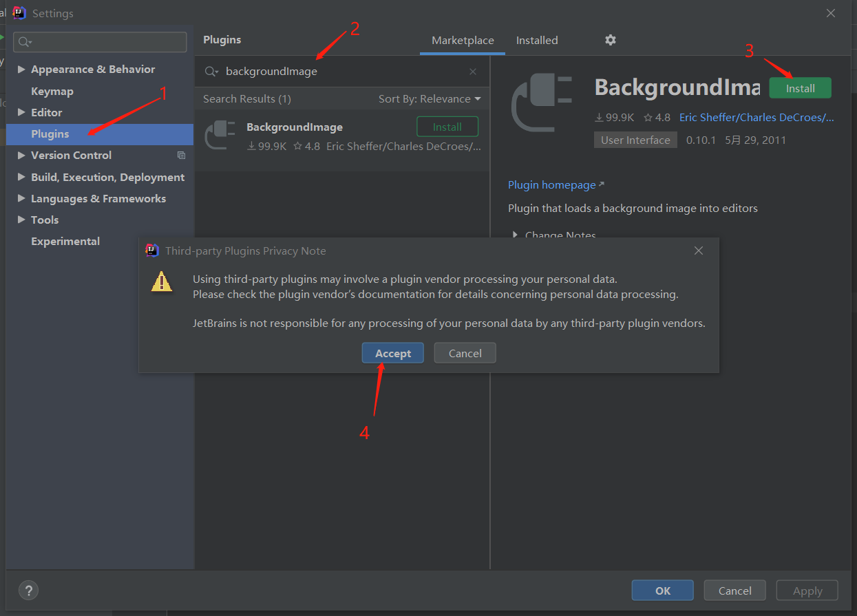Accept the third-party plugins privacy note
This screenshot has width=857, height=616.
tap(393, 353)
